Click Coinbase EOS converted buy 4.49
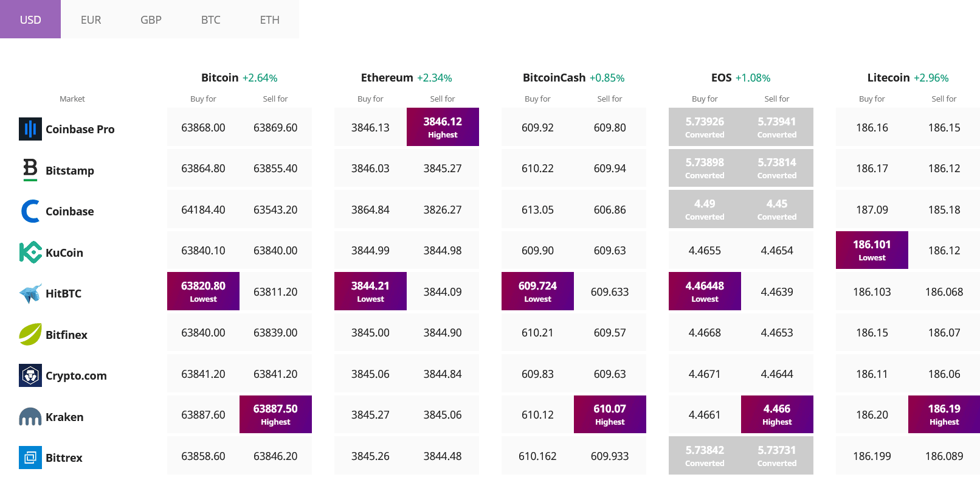The width and height of the screenshot is (980, 477). (x=705, y=209)
